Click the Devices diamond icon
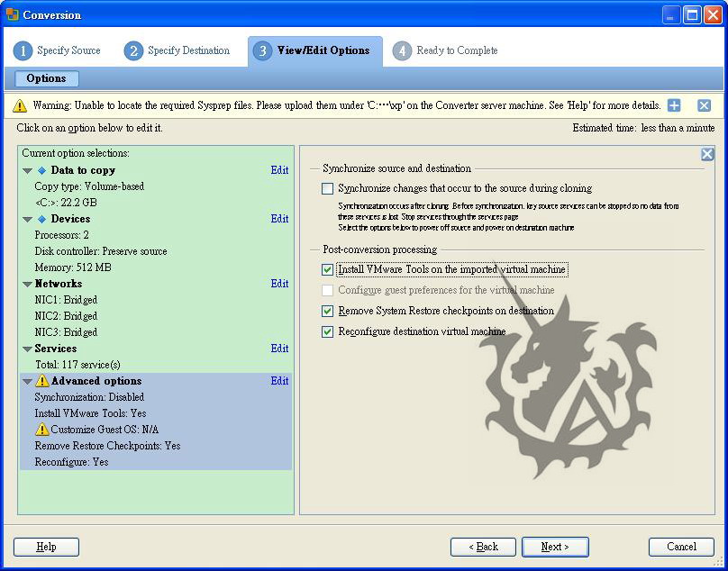The width and height of the screenshot is (728, 571). pos(41,219)
